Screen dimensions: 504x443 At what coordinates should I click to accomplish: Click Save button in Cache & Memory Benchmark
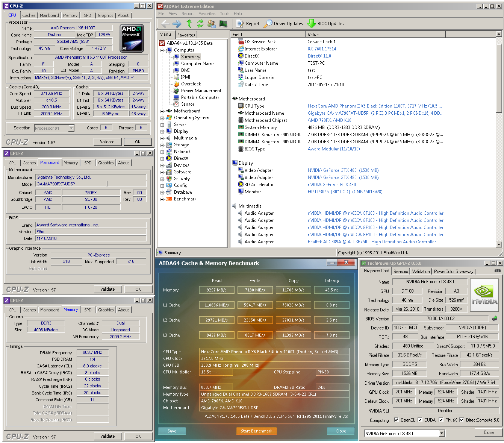172,431
